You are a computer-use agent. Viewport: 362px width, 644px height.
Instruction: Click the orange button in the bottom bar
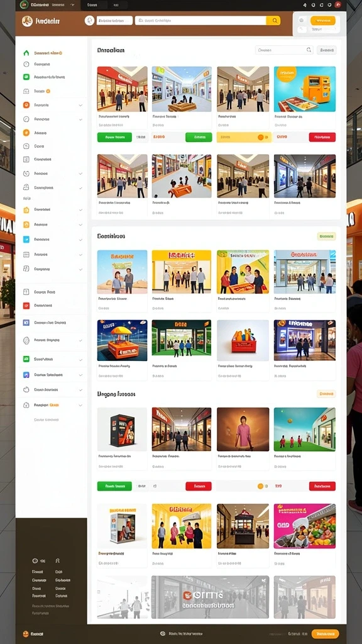325,634
